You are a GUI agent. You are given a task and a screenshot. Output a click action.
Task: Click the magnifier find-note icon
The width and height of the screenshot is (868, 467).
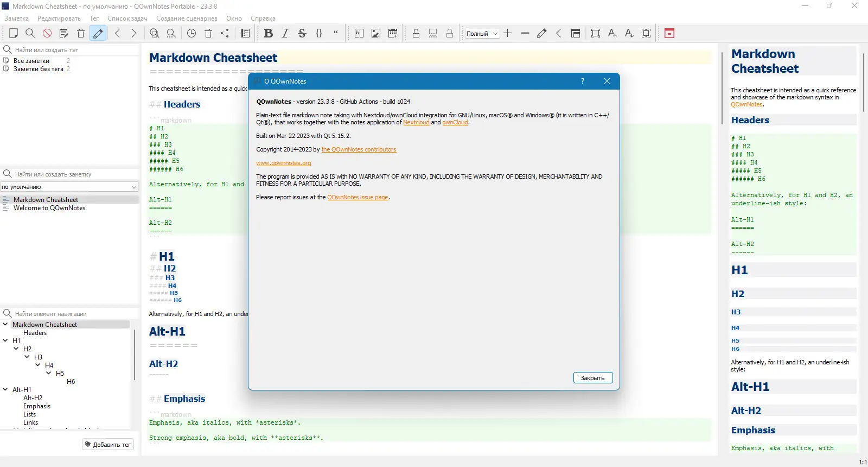pos(30,33)
